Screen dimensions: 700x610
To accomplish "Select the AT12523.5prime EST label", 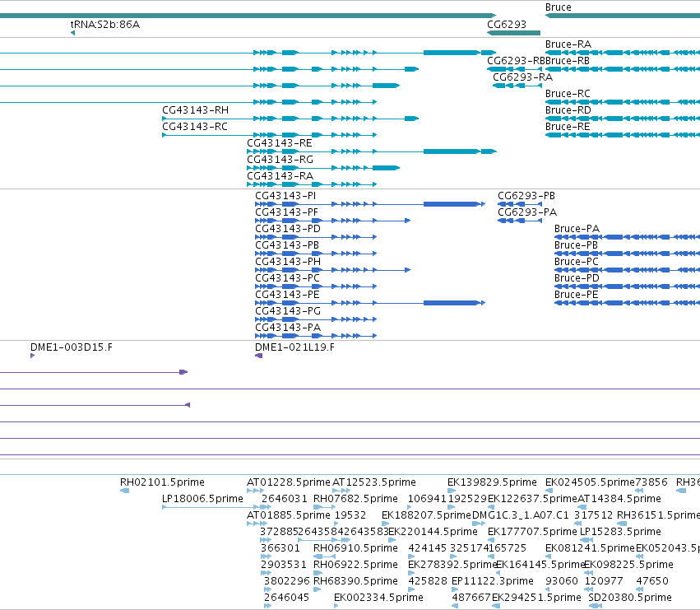I will 374,482.
